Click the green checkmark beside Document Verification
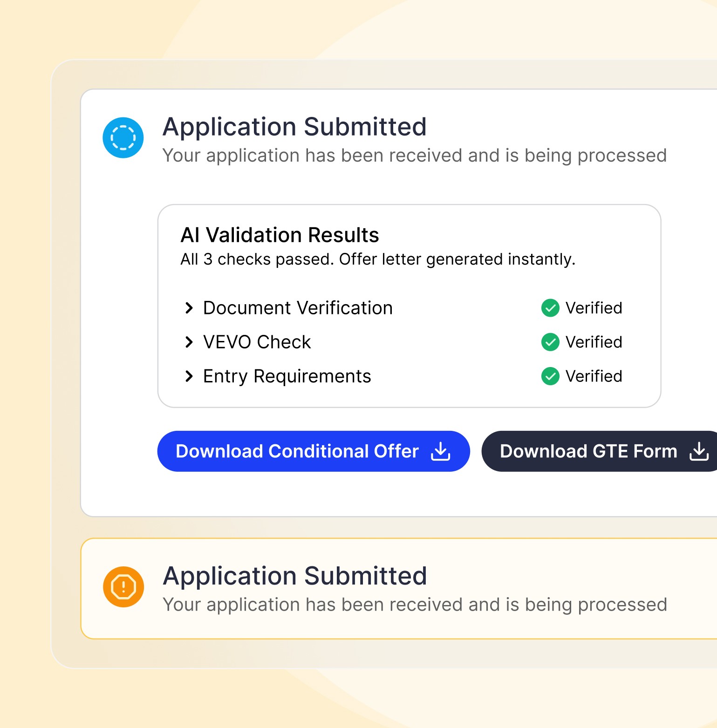717x728 pixels. pyautogui.click(x=550, y=308)
